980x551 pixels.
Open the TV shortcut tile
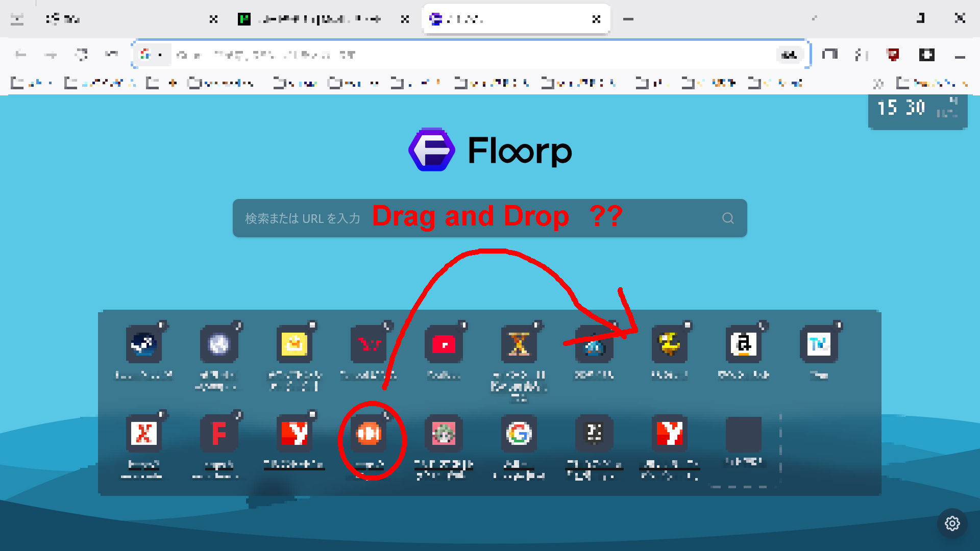pos(819,344)
